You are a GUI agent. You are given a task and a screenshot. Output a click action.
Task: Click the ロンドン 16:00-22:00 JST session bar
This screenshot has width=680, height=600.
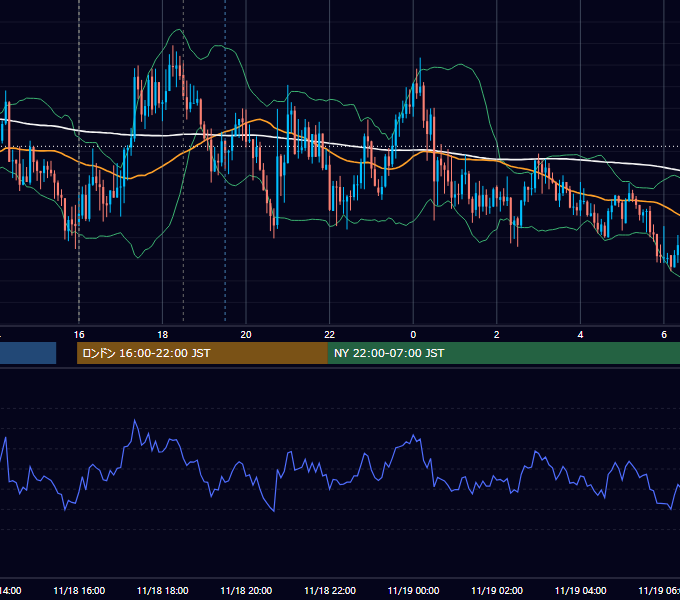[x=202, y=353]
